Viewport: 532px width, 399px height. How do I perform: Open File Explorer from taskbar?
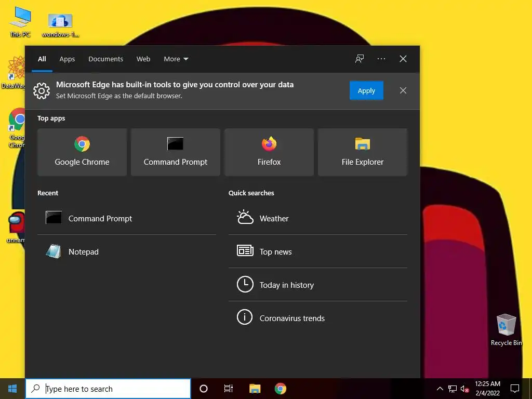[255, 389]
